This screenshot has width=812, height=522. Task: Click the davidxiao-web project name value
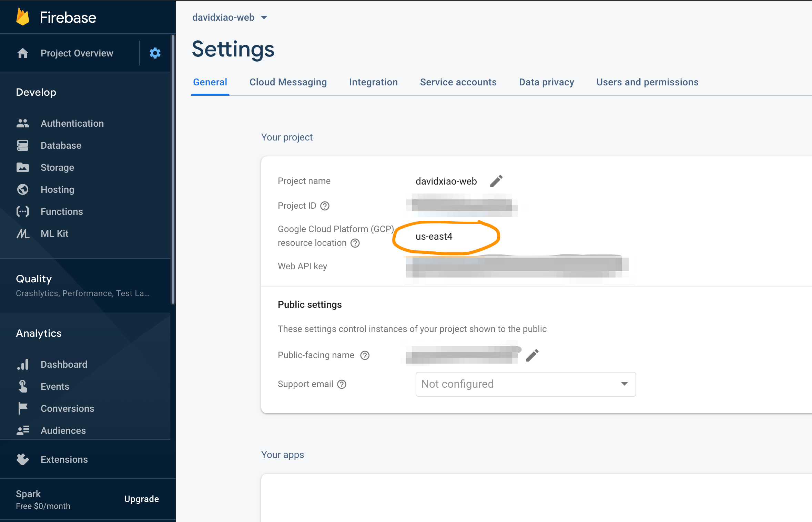pyautogui.click(x=446, y=181)
